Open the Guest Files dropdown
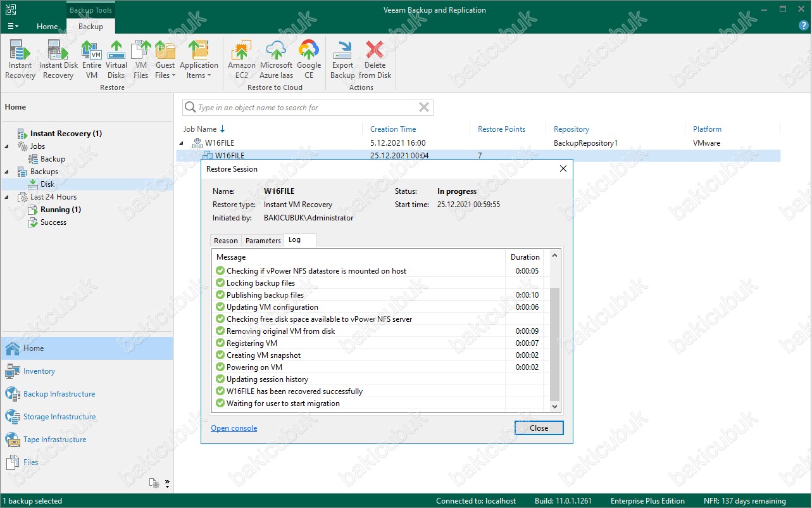 pos(165,60)
